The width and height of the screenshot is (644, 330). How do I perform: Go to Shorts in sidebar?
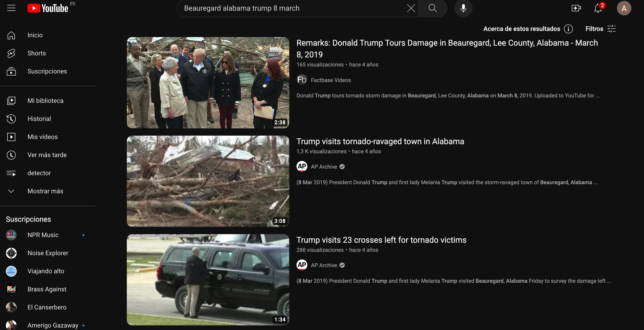click(37, 53)
